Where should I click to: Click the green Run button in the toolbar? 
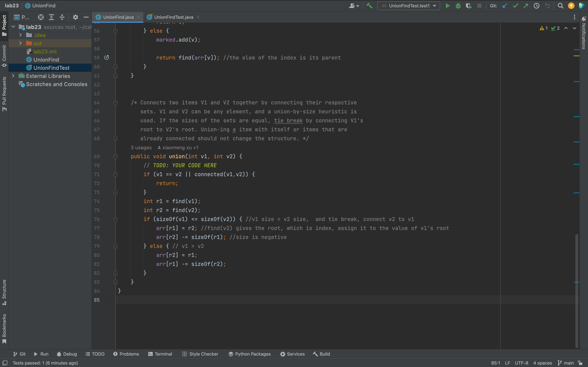447,6
